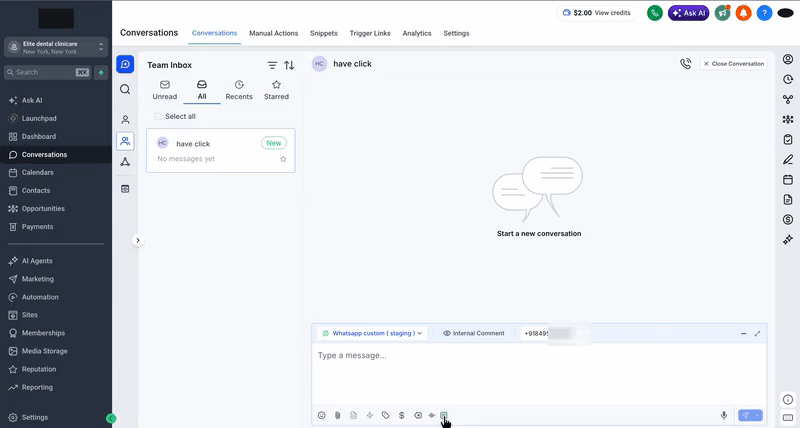Viewport: 800px width, 428px height.
Task: Click the Close Conversation button
Action: tap(733, 64)
